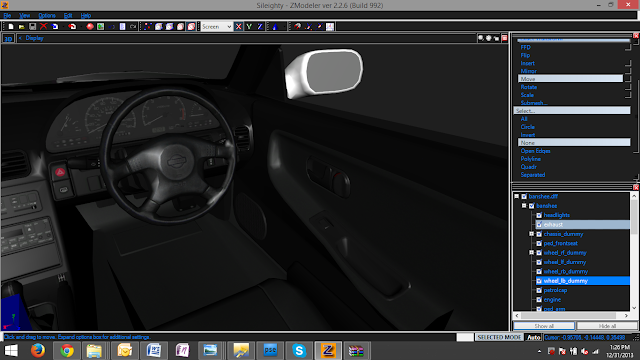Choose the Flip tool
Screen dimensions: 640x360
[x=525, y=55]
